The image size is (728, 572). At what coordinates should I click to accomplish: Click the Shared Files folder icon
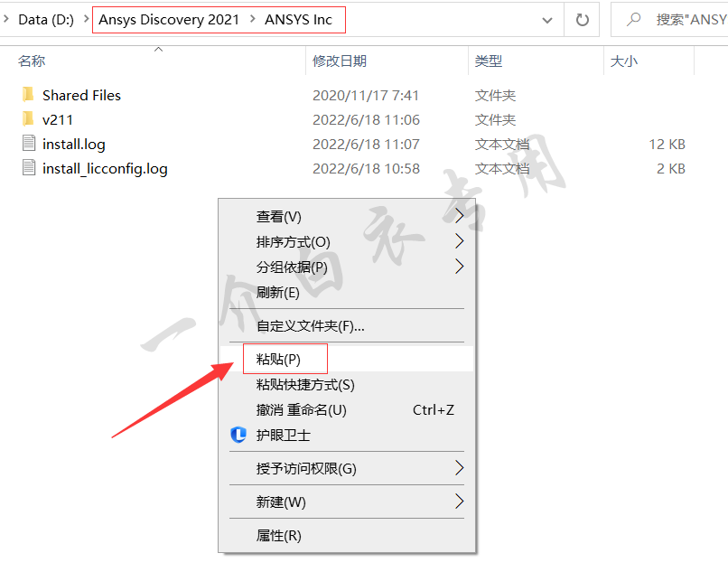28,95
